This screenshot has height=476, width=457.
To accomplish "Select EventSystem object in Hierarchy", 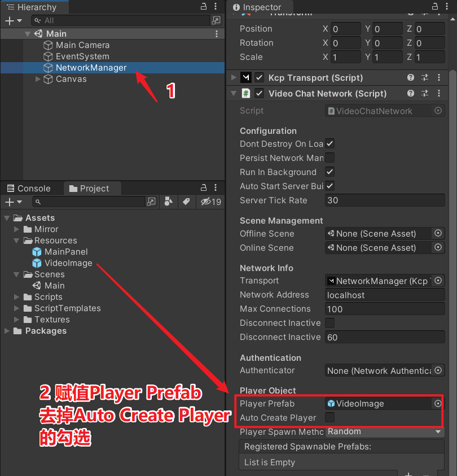I will coord(82,56).
